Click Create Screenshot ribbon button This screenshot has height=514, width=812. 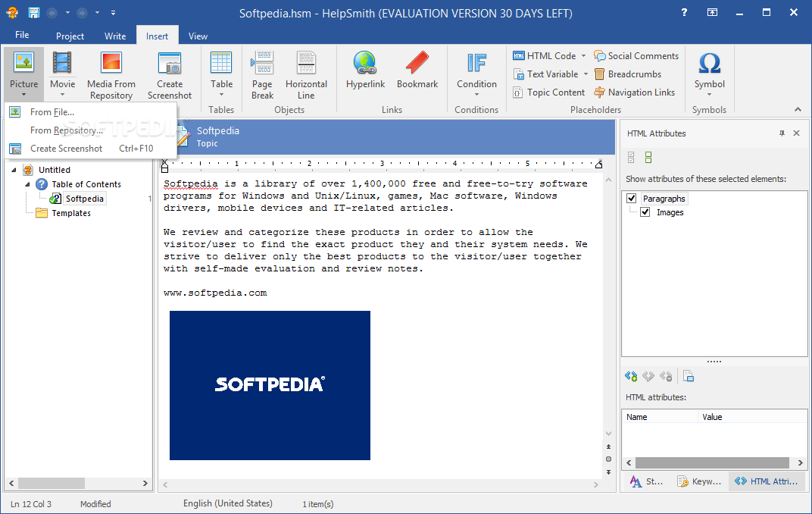pos(170,75)
